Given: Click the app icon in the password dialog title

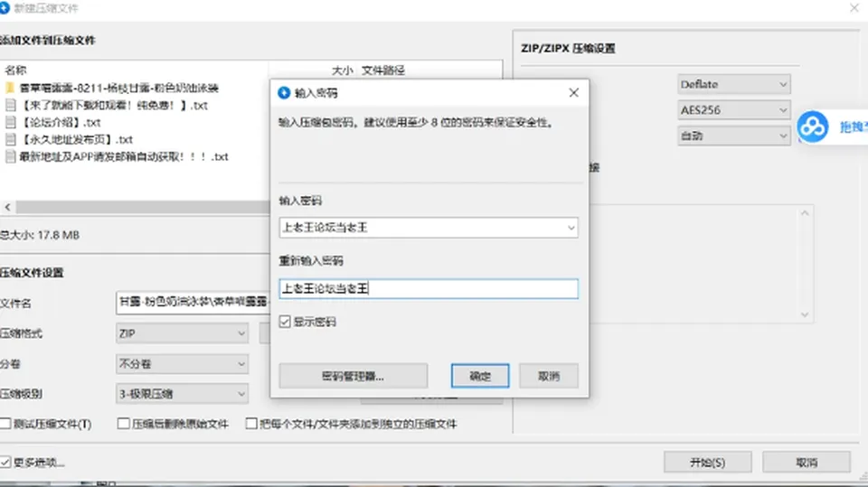Looking at the screenshot, I should click(x=284, y=93).
